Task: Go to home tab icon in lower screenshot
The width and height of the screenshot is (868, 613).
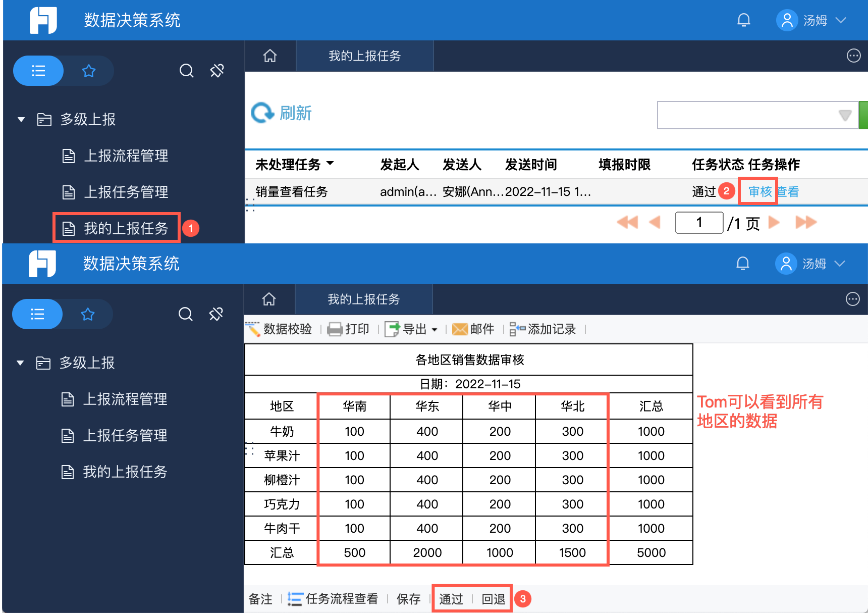Action: 269,299
